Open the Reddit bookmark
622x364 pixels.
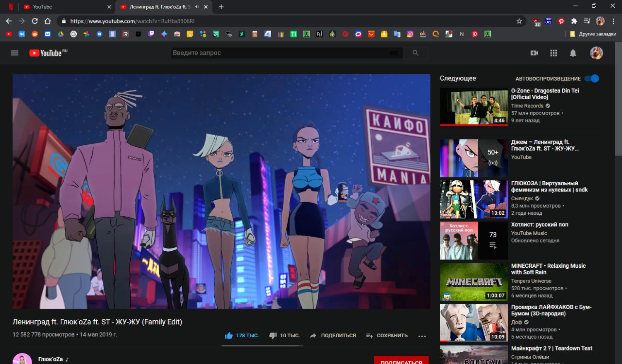35,34
